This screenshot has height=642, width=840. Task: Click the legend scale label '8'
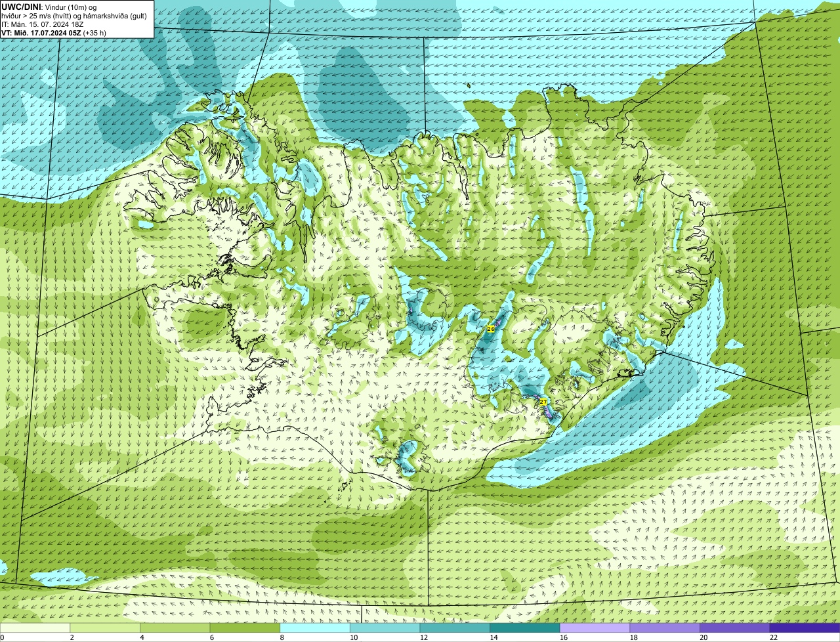point(282,637)
